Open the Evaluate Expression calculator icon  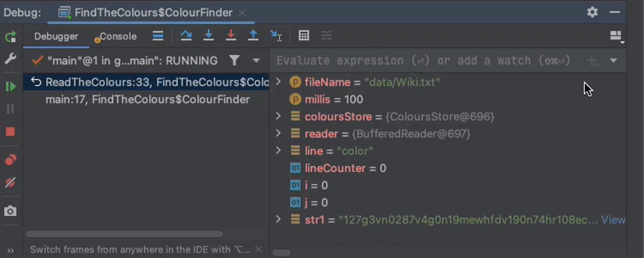point(304,36)
